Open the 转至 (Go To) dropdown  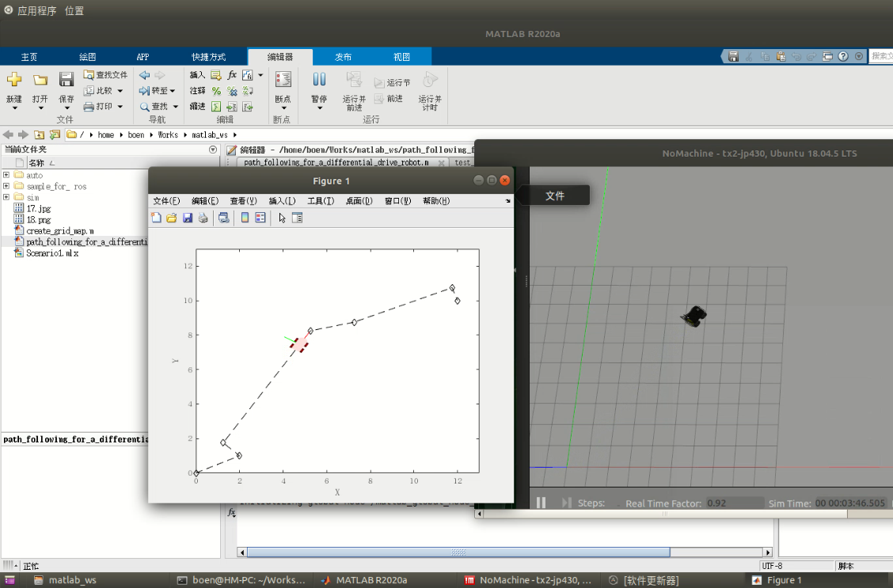[x=158, y=90]
